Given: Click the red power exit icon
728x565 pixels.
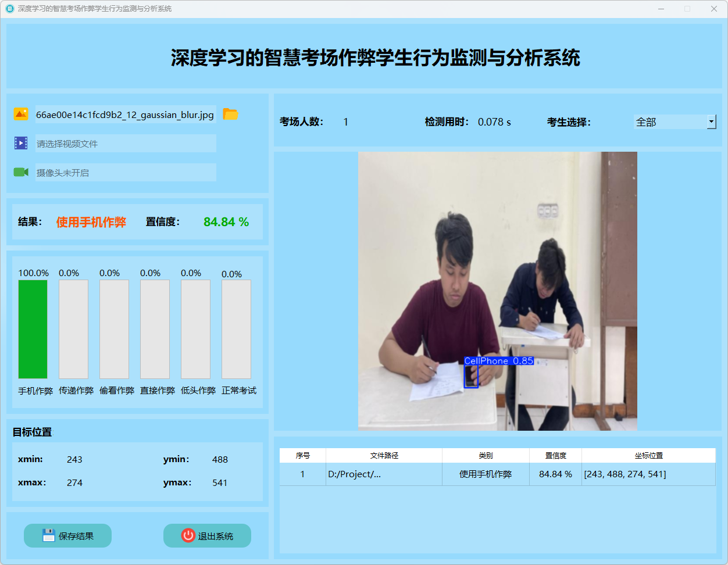Looking at the screenshot, I should coord(188,535).
